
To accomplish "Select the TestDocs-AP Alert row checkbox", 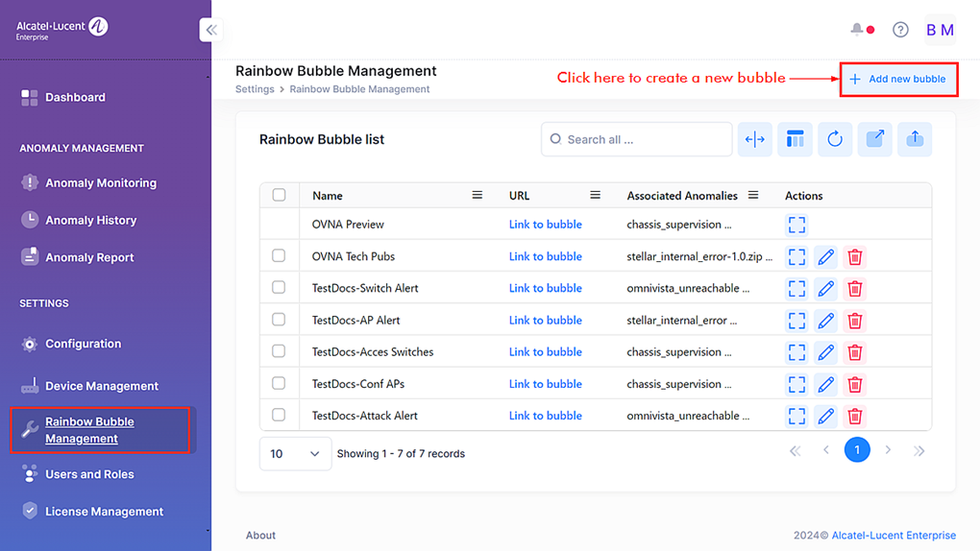I will 279,320.
